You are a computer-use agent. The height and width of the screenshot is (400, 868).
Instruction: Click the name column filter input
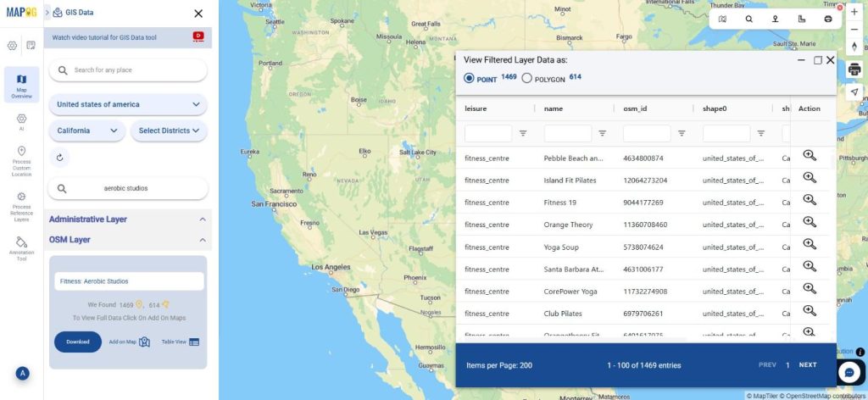click(x=568, y=133)
